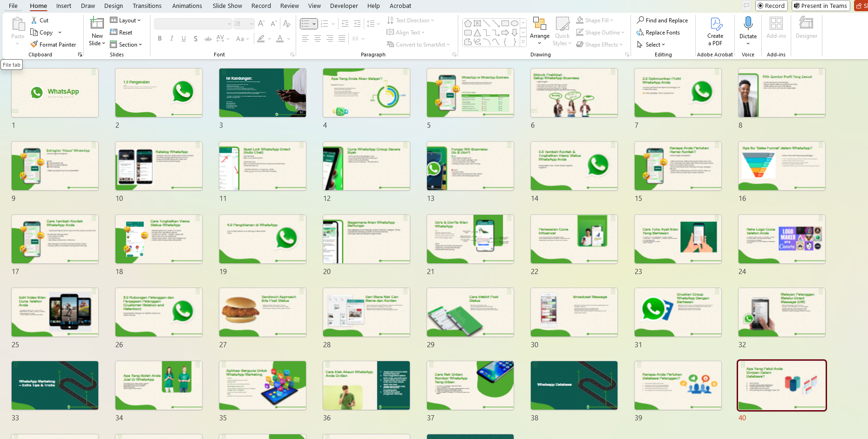This screenshot has width=868, height=439.
Task: Justify the text
Action: click(342, 39)
